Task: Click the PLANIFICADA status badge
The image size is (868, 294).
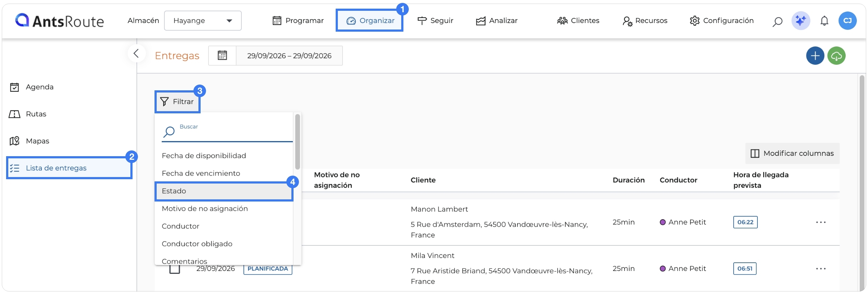Action: [268, 269]
